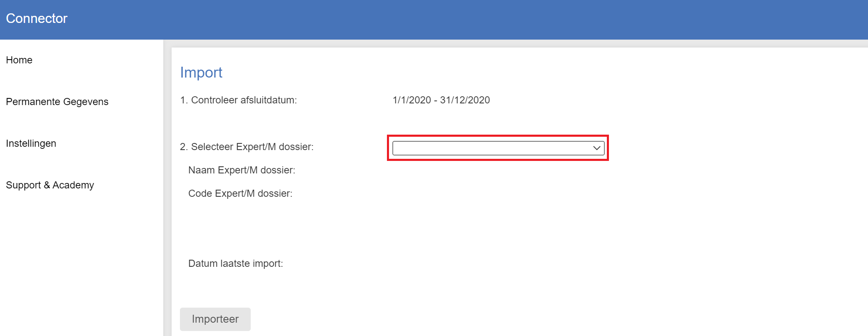Click the 'Code Expert/M dossier' label

(x=240, y=193)
